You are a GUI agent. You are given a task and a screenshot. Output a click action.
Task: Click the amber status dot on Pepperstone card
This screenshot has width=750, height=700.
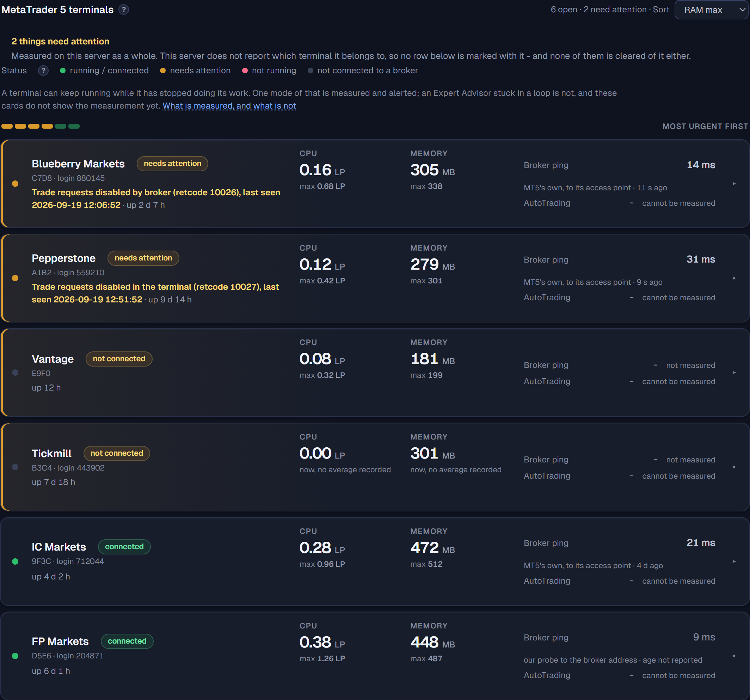[x=15, y=278]
